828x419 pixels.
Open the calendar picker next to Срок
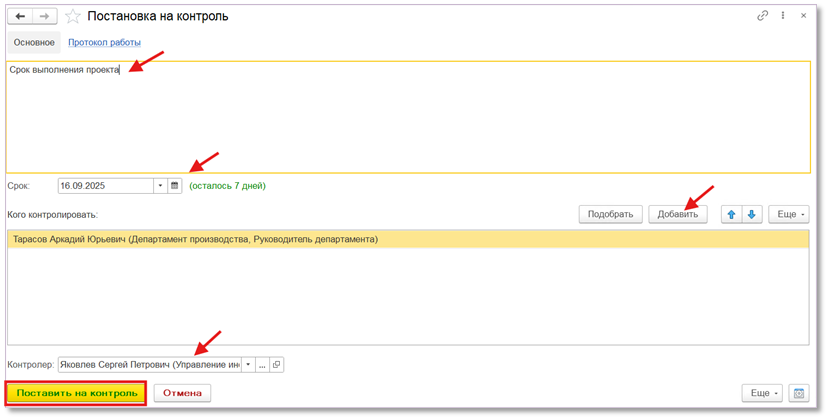[174, 186]
